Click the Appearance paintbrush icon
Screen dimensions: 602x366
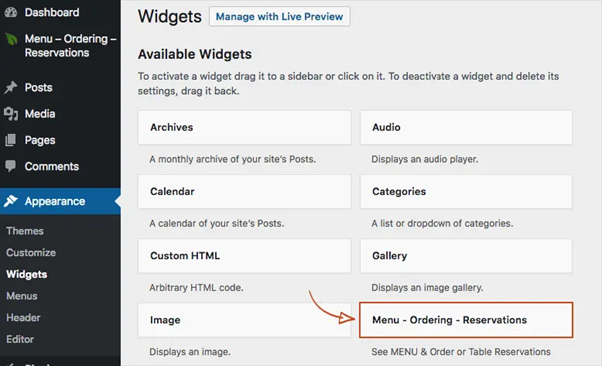pyautogui.click(x=11, y=201)
